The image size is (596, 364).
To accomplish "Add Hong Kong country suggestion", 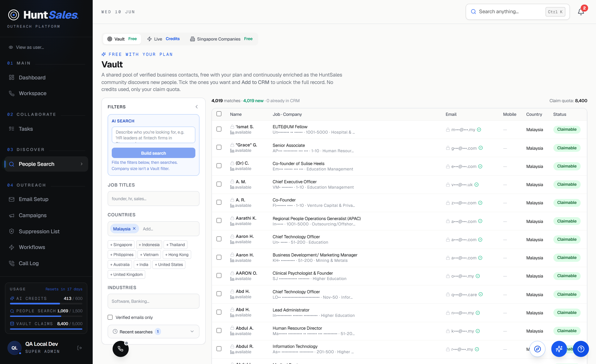I will 177,255.
